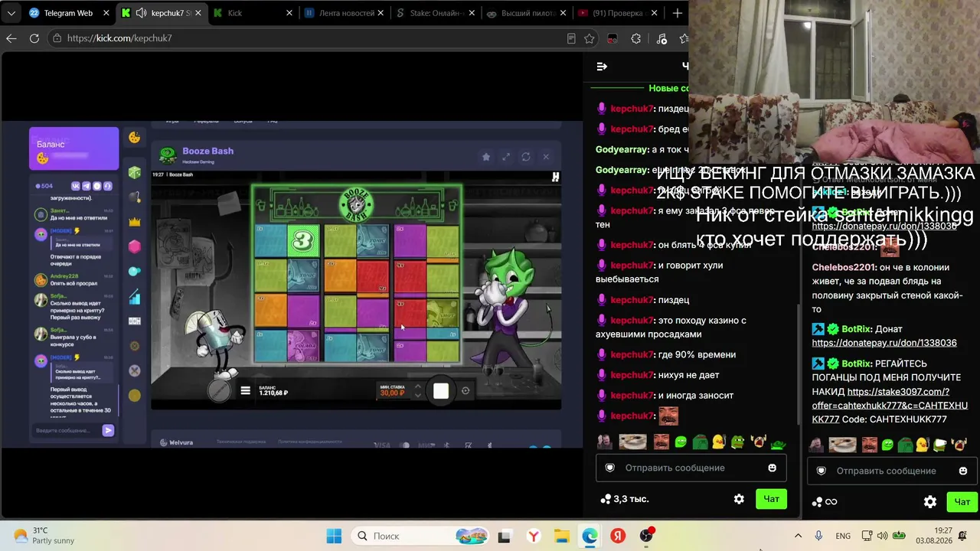Select the yellow crown icon in casino sidebar
This screenshot has width=980, height=551.
(x=135, y=222)
